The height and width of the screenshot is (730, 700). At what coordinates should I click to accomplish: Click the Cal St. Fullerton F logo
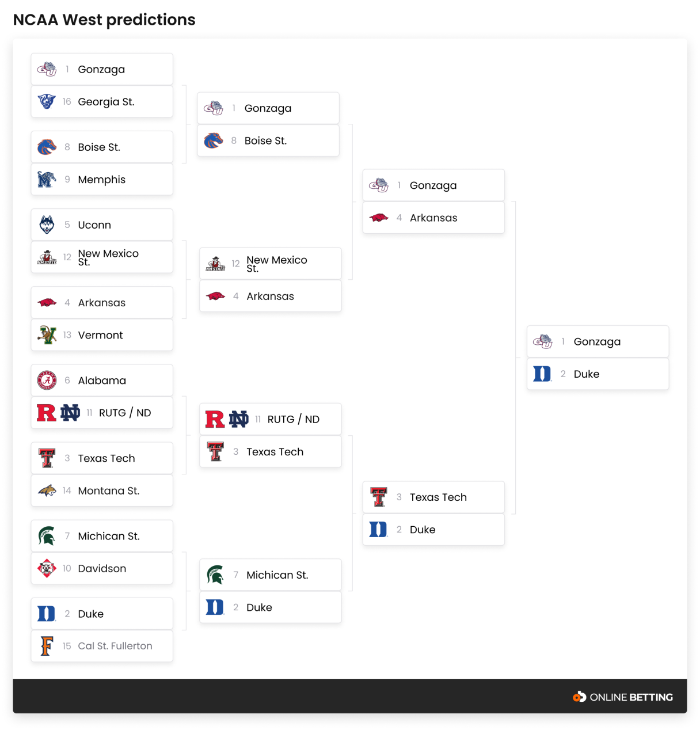point(47,646)
